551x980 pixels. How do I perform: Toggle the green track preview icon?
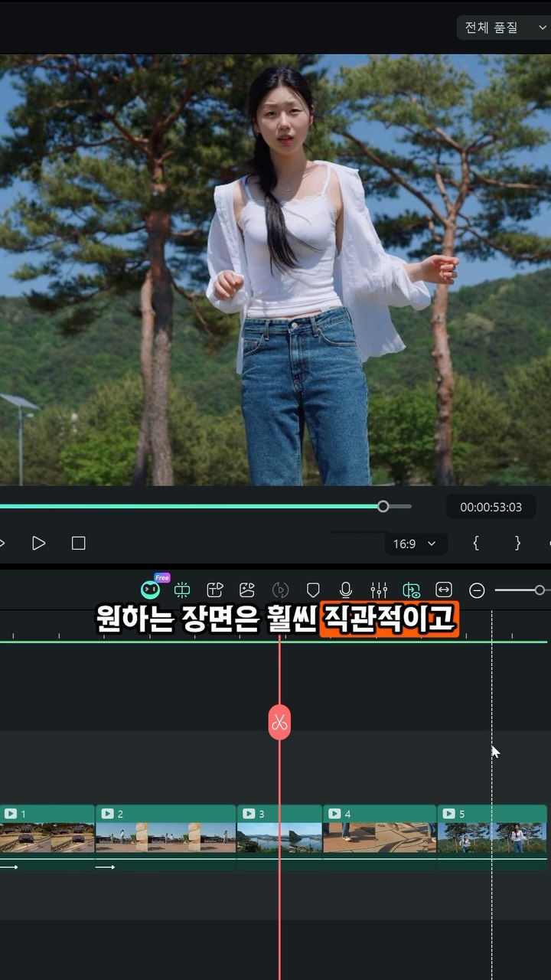pos(411,590)
